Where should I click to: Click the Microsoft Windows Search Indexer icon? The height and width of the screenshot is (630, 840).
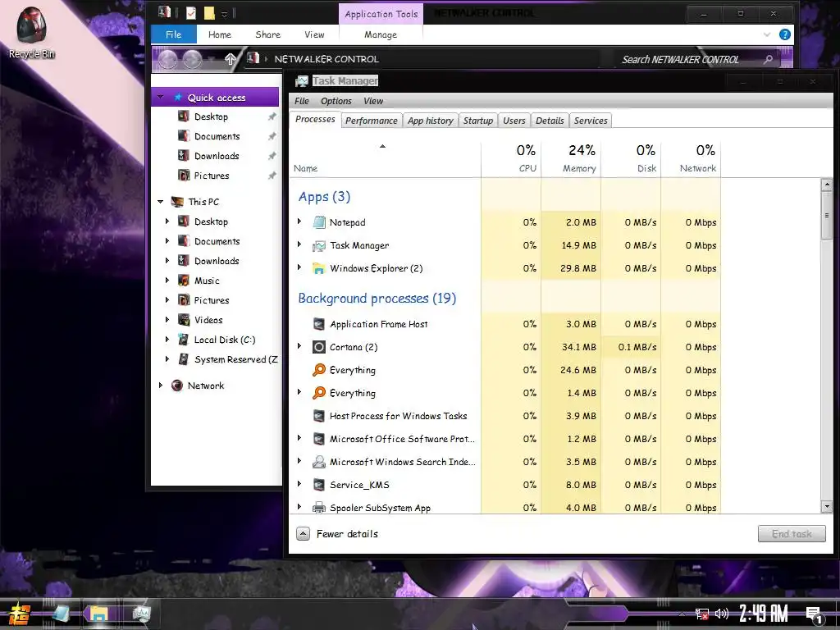click(319, 462)
